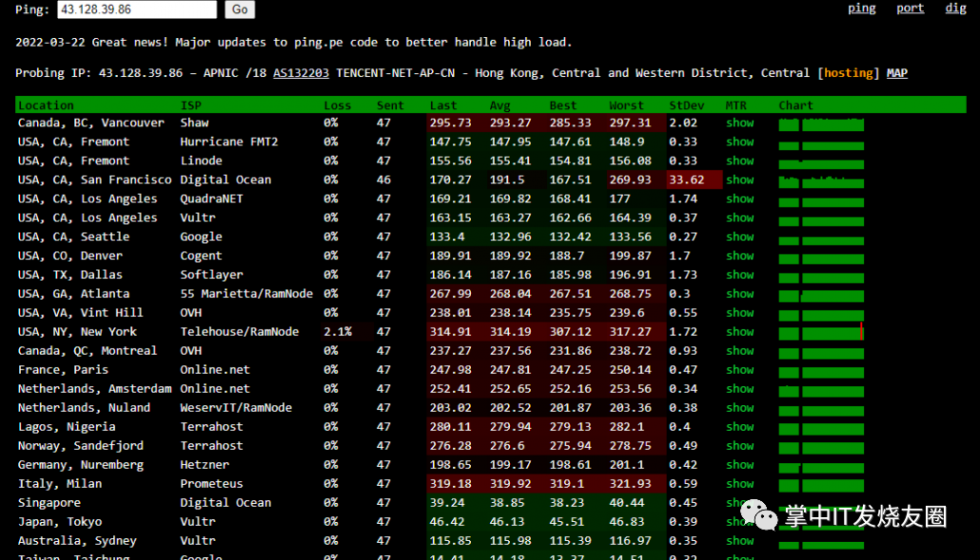
Task: Show MTR for Italy, Milan Prometeus
Action: tap(739, 484)
